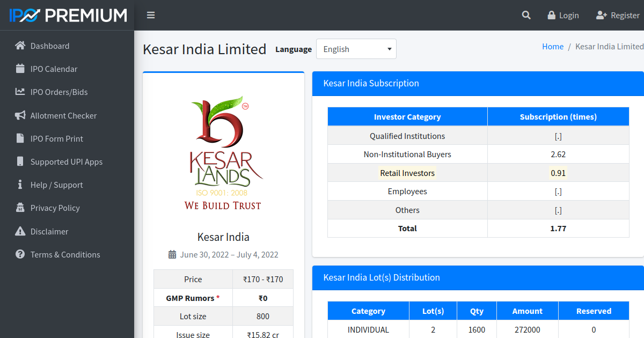This screenshot has height=338, width=644.
Task: Select the Retail Investors subscription row
Action: 407,172
